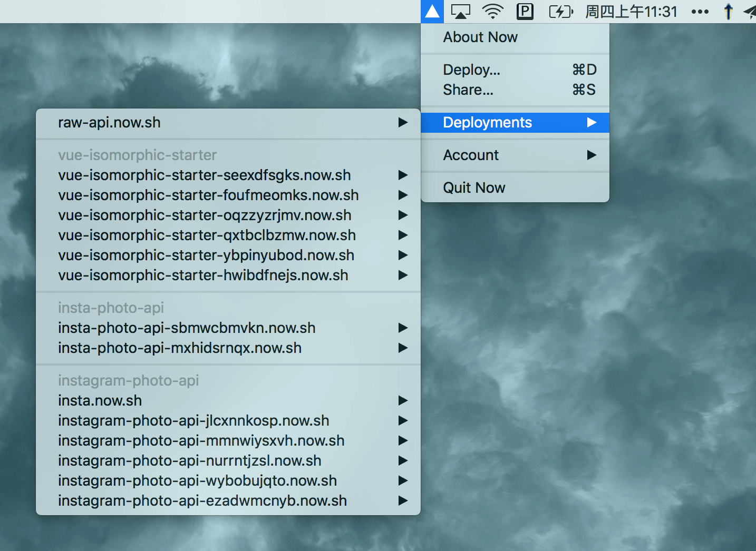
Task: Open the Account submenu item
Action: coord(515,155)
